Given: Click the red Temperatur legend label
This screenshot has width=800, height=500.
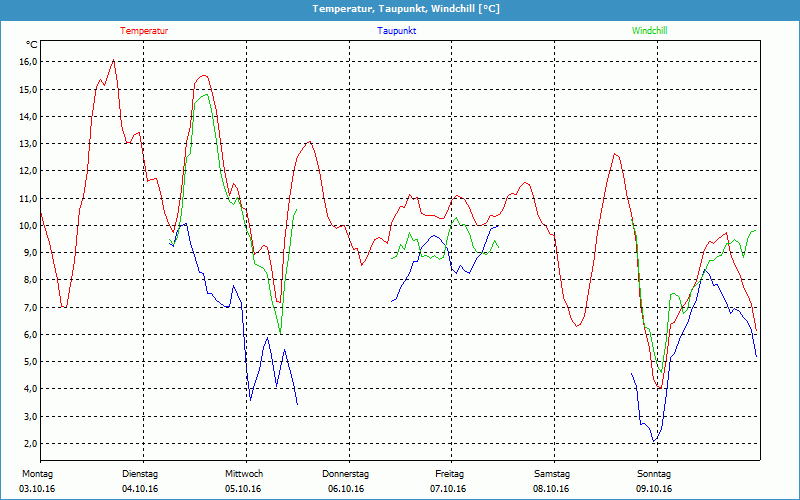Looking at the screenshot, I should tap(144, 31).
